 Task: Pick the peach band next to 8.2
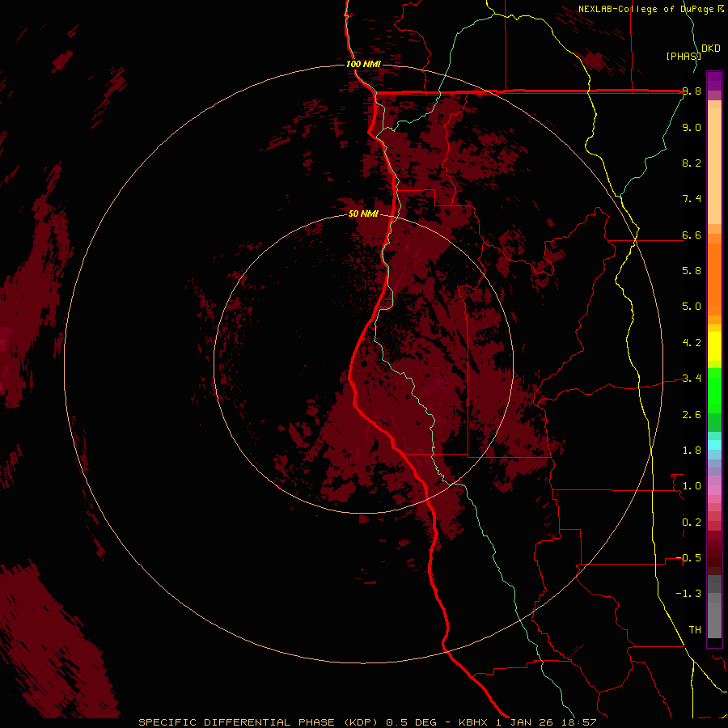coord(714,166)
